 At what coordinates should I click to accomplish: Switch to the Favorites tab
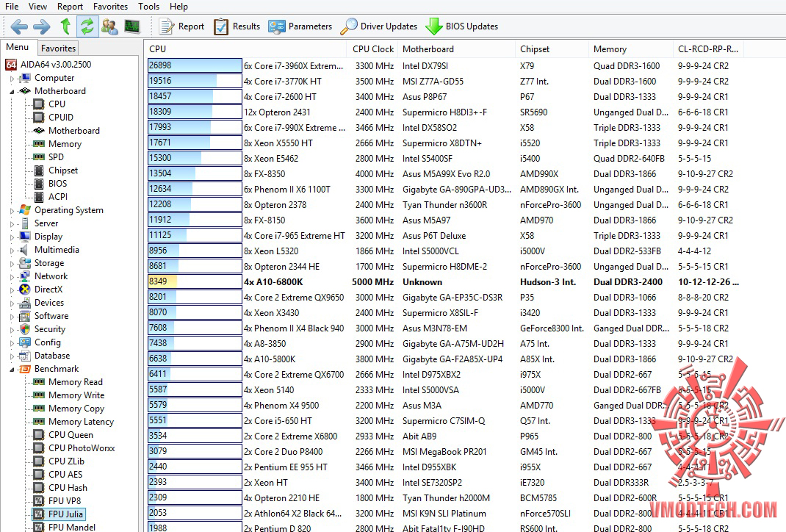[58, 48]
